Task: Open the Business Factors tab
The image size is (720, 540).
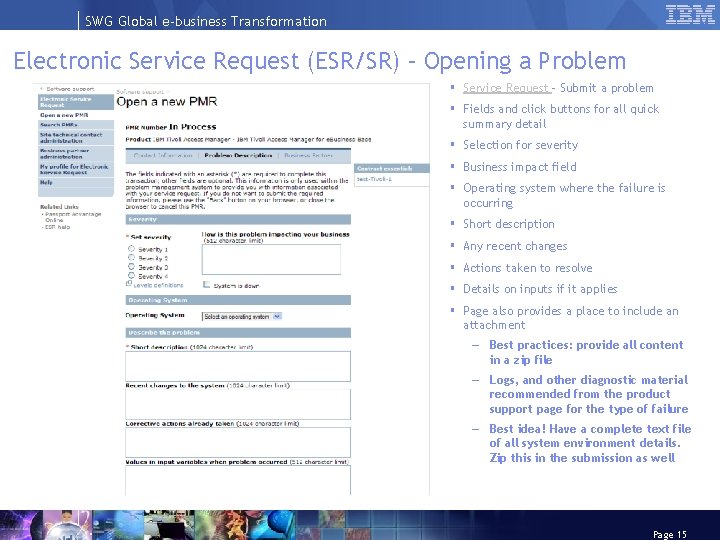Action: (309, 156)
